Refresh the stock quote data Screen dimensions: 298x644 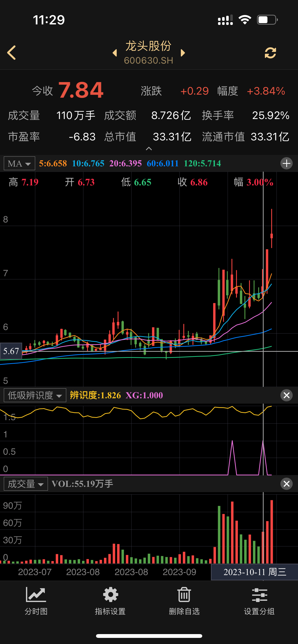coord(270,53)
